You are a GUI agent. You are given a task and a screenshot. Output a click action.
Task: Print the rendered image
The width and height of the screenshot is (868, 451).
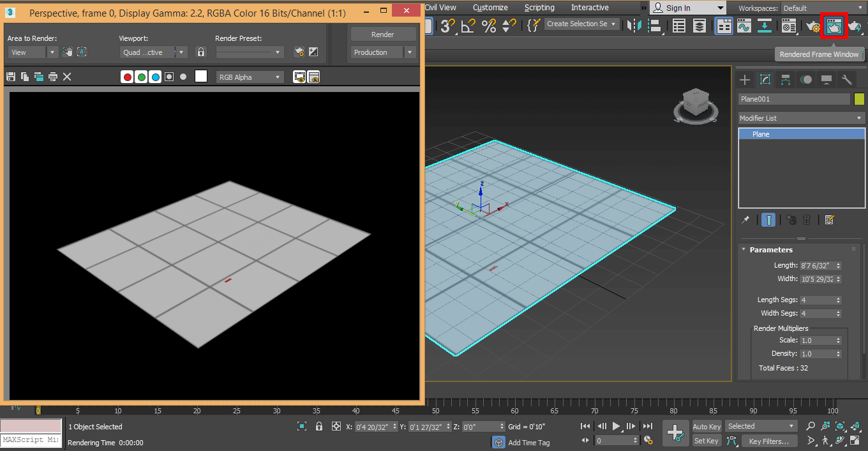(x=53, y=77)
